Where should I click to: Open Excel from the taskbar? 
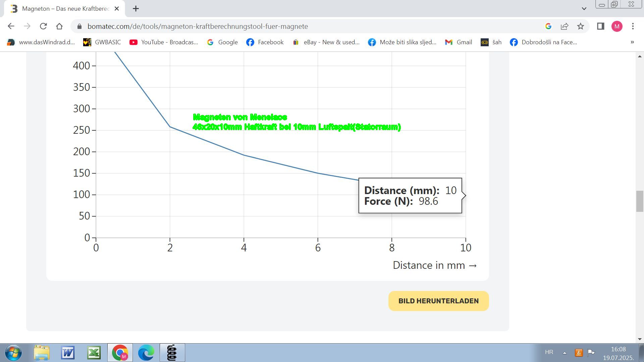click(94, 353)
